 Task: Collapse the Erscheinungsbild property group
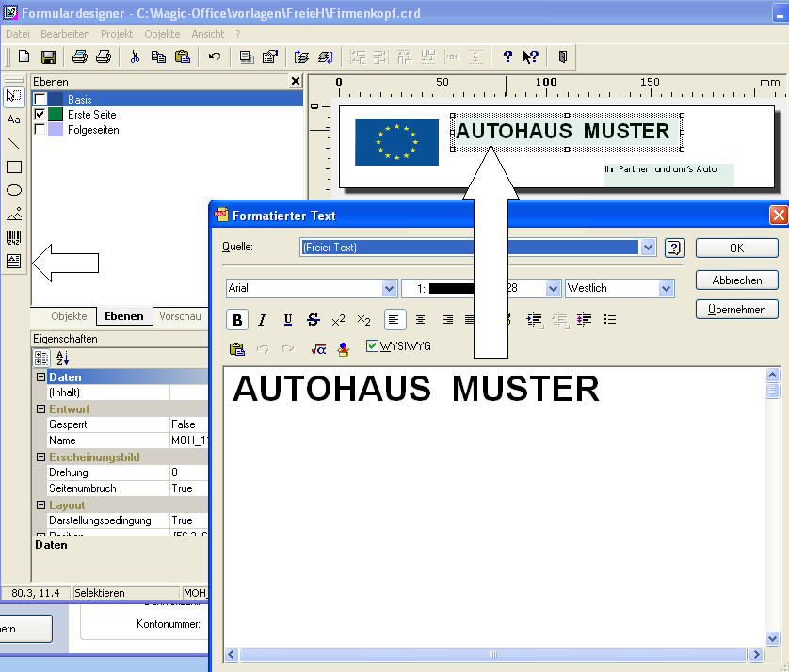(x=40, y=457)
